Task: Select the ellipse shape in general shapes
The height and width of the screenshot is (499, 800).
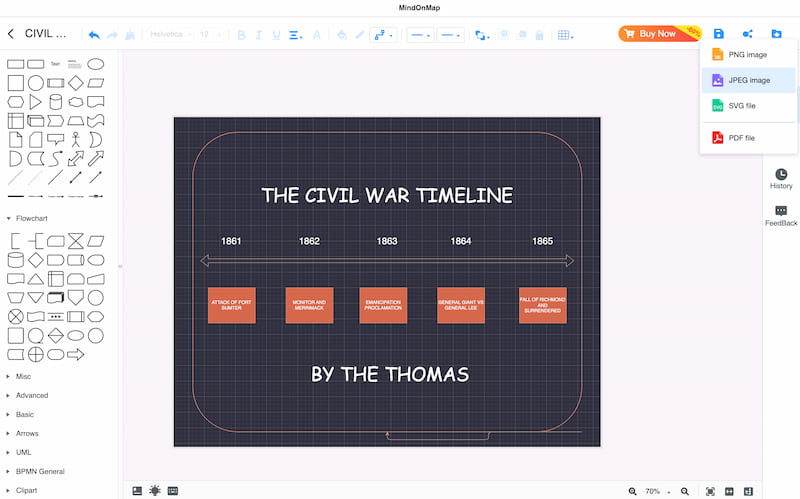Action: (95, 64)
